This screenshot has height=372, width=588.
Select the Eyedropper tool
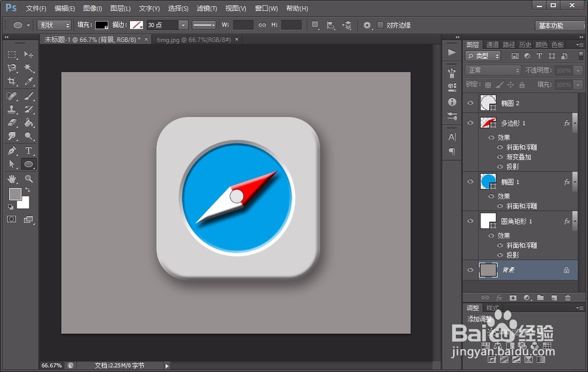click(28, 81)
